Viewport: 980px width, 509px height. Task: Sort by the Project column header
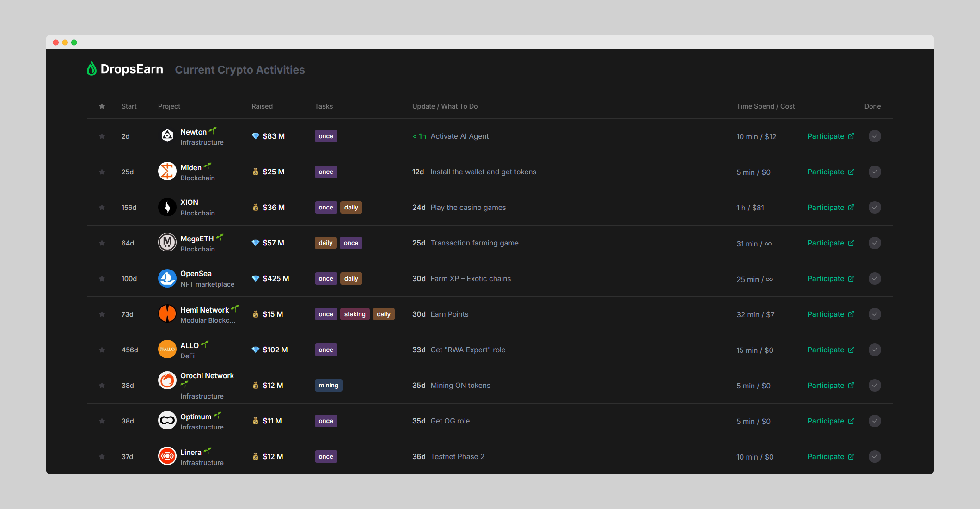(169, 106)
